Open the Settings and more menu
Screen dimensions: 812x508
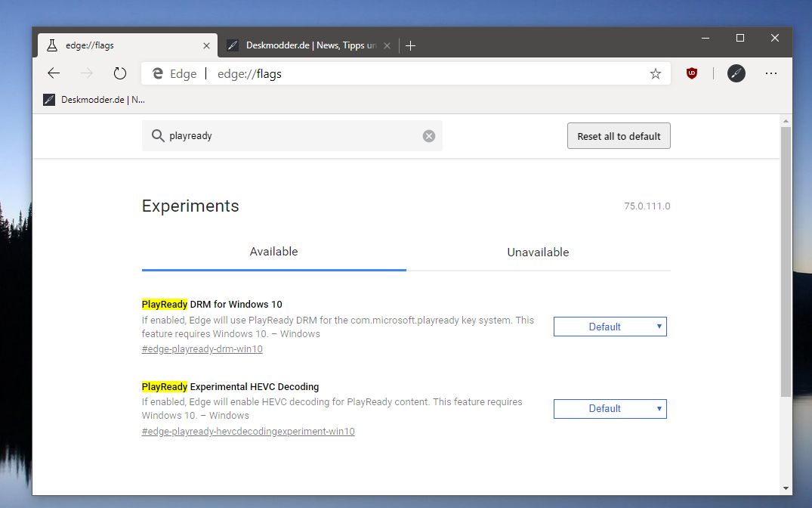point(771,73)
